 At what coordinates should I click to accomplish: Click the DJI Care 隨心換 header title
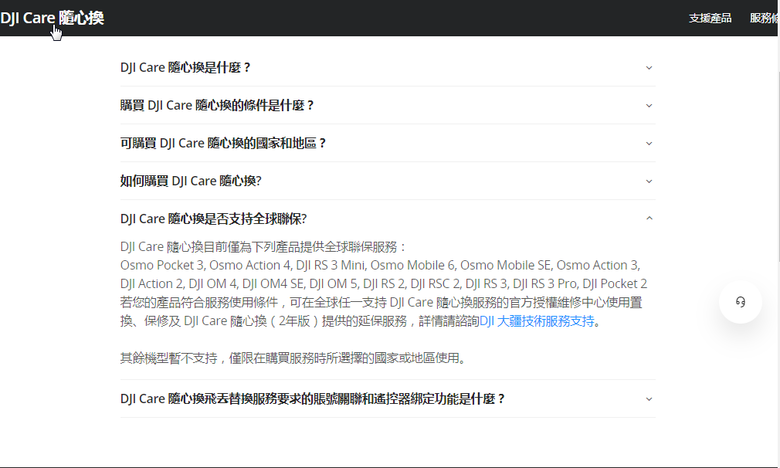(52, 18)
